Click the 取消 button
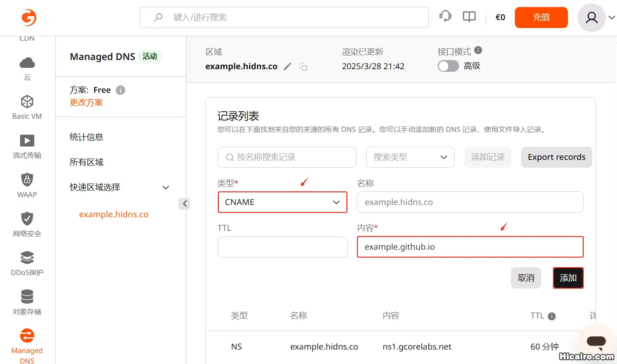617x364 pixels. 526,278
